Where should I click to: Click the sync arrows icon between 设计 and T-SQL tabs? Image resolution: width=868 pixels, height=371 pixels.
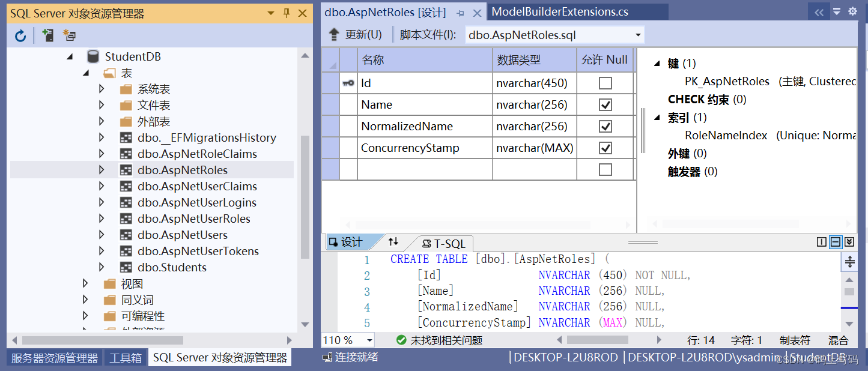click(393, 243)
